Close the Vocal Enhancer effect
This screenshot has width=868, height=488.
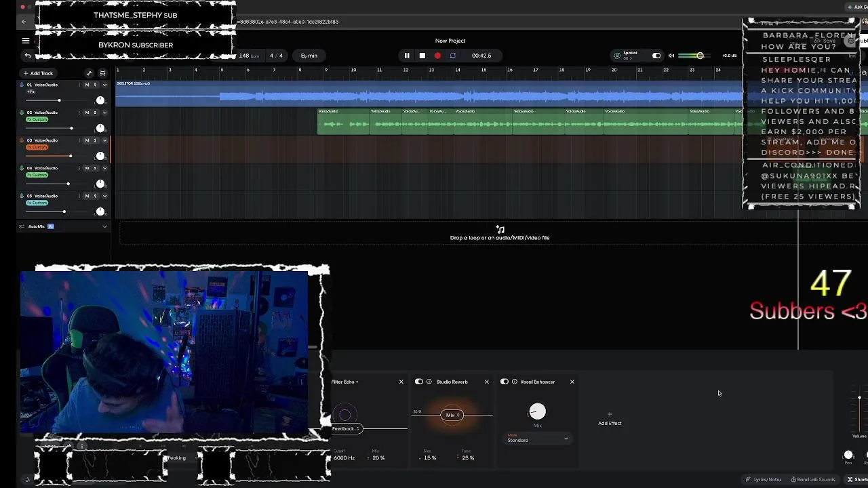tap(572, 382)
